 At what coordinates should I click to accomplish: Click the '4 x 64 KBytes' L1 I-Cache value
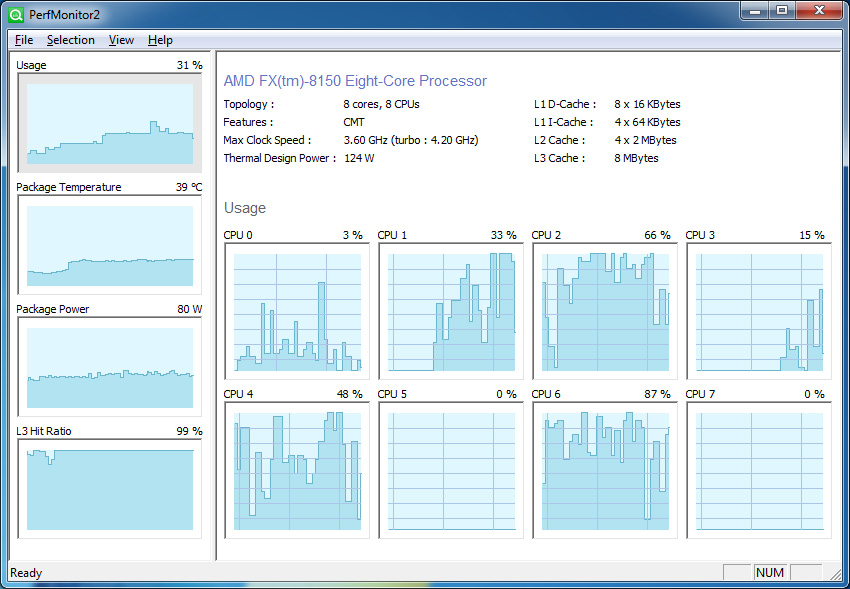[x=647, y=122]
